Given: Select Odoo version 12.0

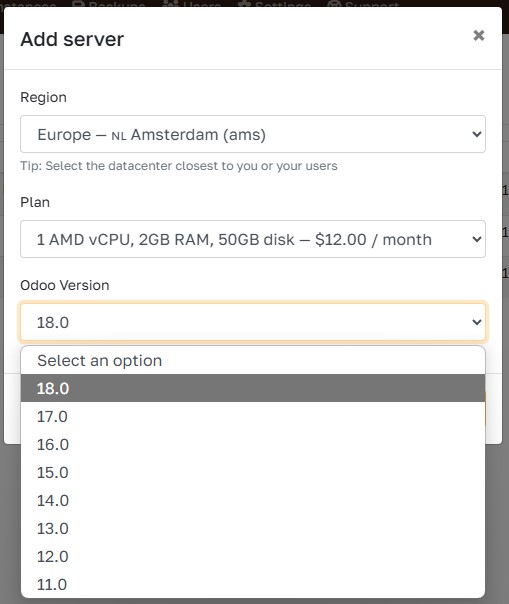Looking at the screenshot, I should pyautogui.click(x=253, y=557).
